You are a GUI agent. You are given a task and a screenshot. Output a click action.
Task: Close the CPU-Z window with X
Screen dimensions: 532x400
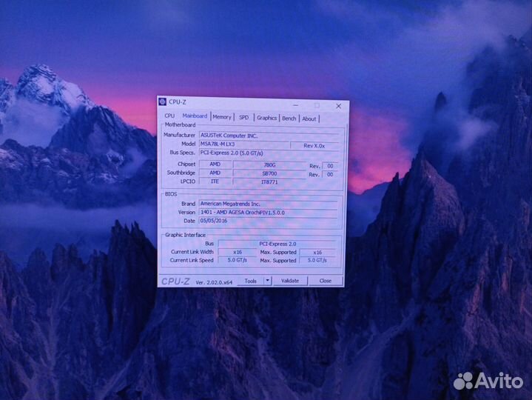(x=338, y=106)
